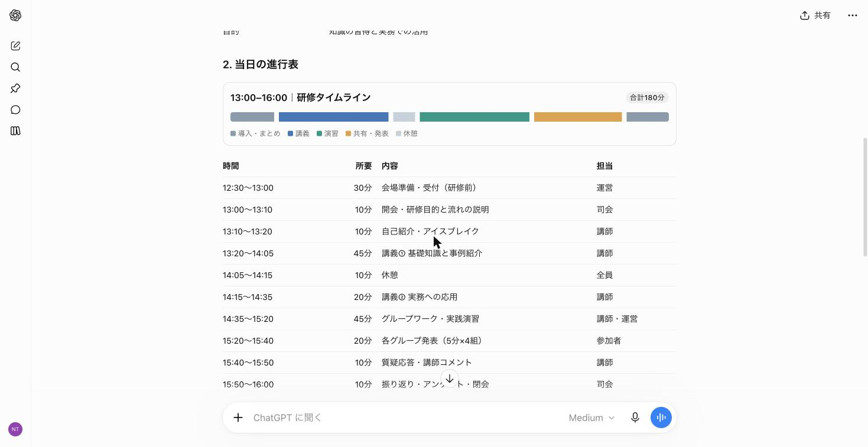The height and width of the screenshot is (447, 868).
Task: Click the blue 講義 legend swatch
Action: tap(291, 133)
